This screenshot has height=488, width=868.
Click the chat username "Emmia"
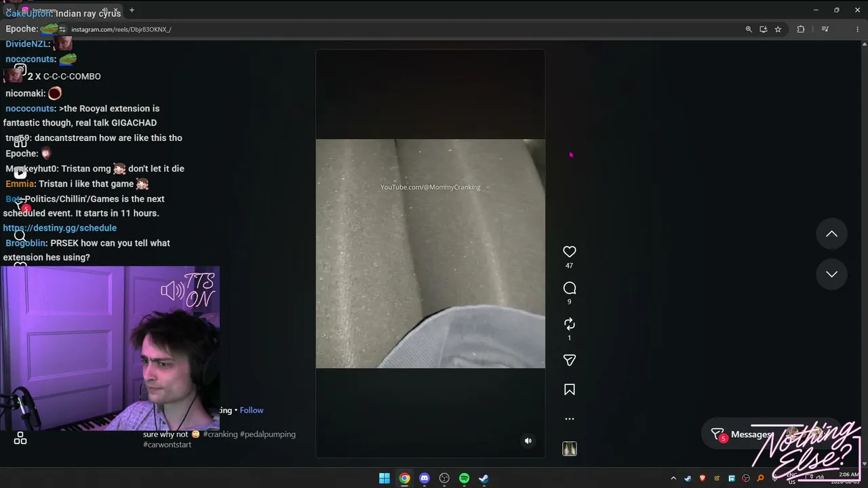tap(20, 184)
